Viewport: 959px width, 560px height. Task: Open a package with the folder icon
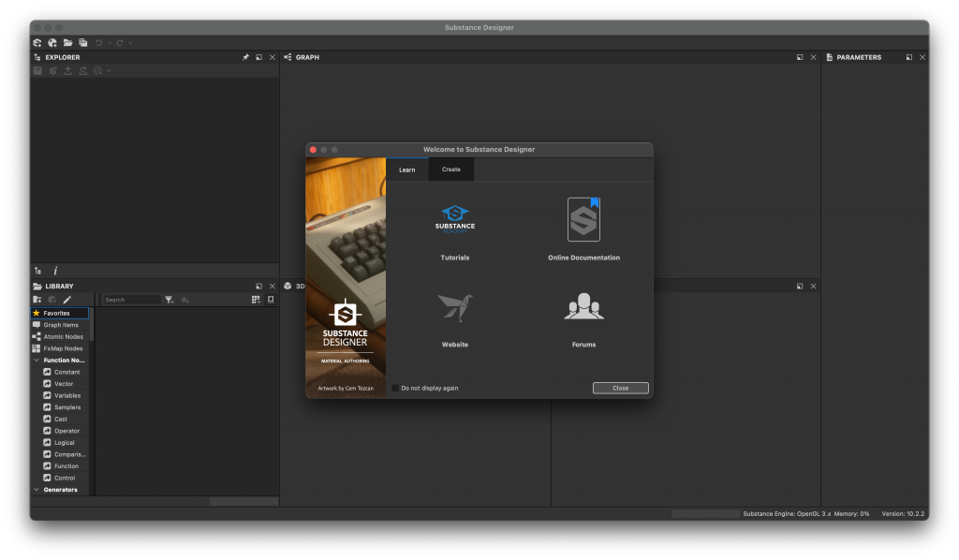tap(67, 43)
